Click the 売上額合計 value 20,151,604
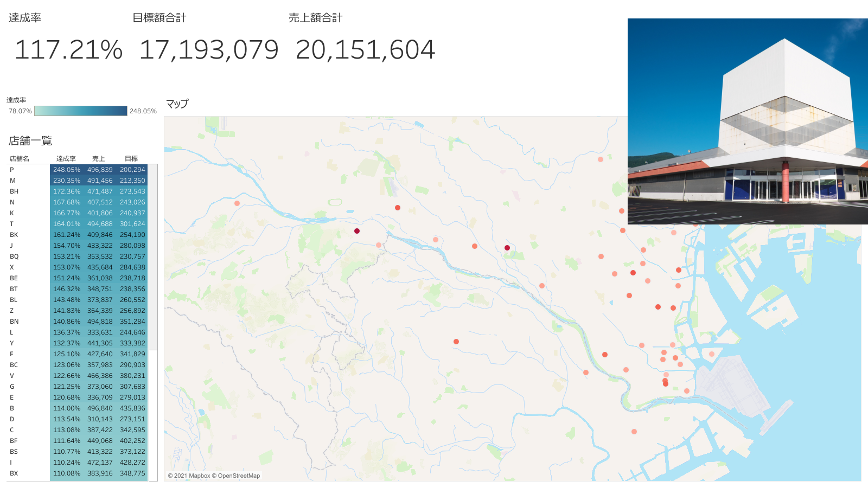868x488 pixels. (x=365, y=50)
